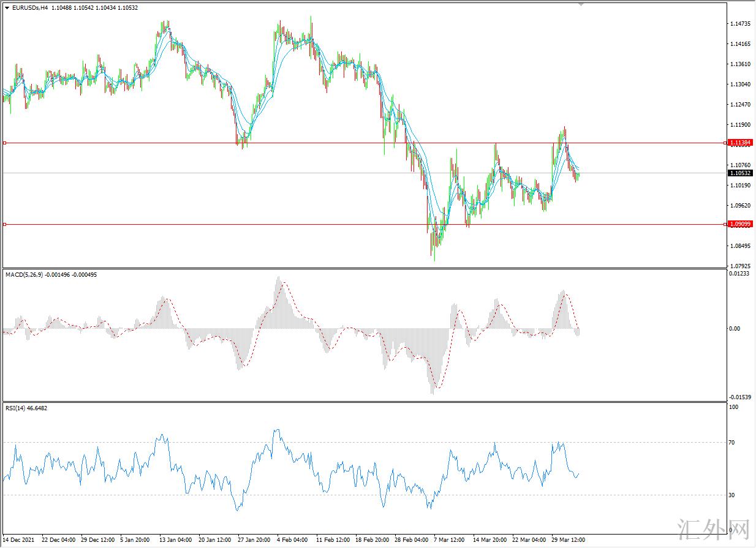Click the red 1.09099 price label
The height and width of the screenshot is (548, 756).
pyautogui.click(x=741, y=225)
